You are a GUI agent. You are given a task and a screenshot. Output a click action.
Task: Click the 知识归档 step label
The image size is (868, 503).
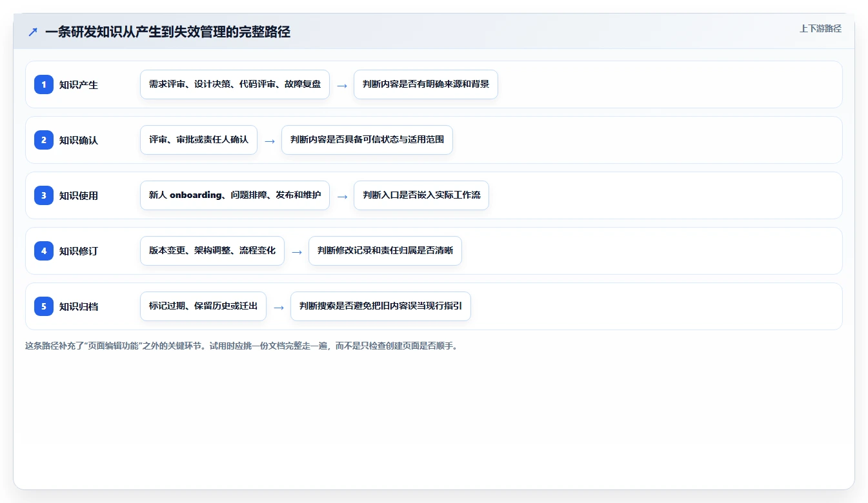click(x=79, y=306)
